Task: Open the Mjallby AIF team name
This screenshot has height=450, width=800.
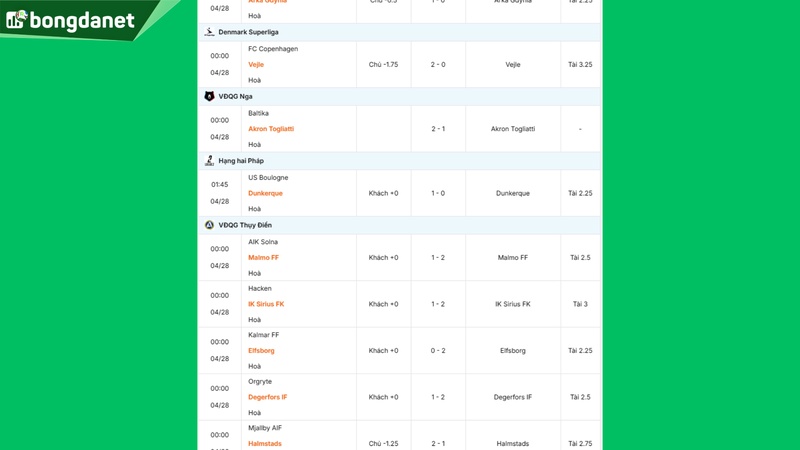Action: tap(267, 428)
